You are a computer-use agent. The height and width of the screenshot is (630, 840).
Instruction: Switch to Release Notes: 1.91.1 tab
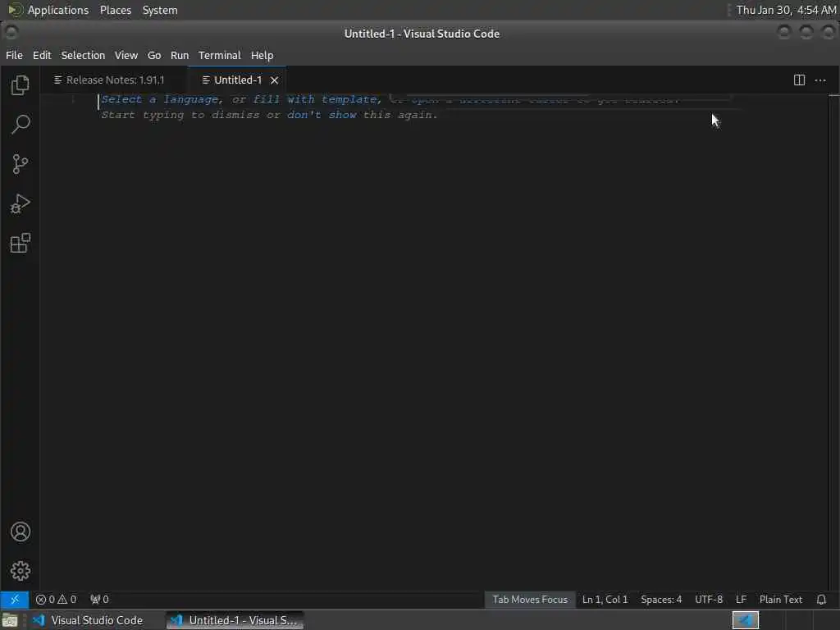pos(114,80)
